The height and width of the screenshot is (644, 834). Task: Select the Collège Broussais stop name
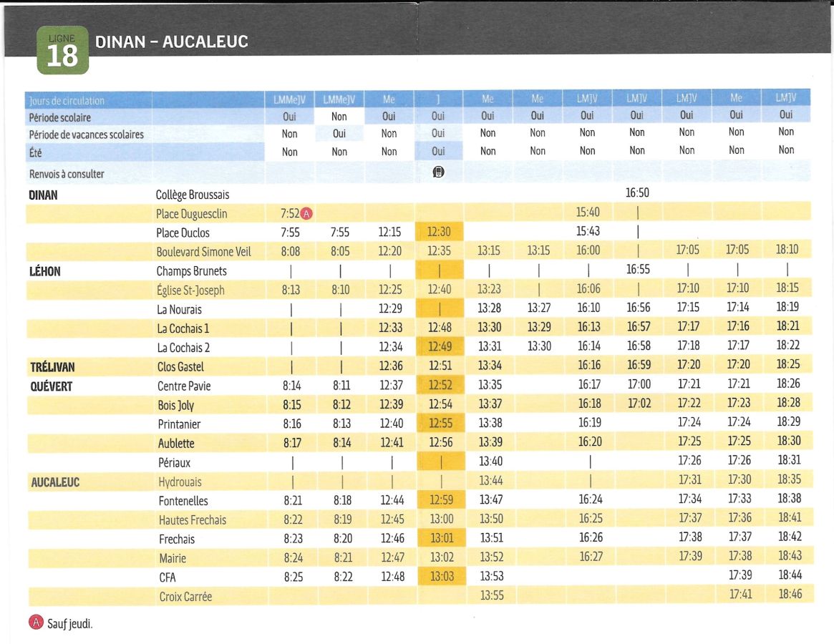[x=193, y=195]
